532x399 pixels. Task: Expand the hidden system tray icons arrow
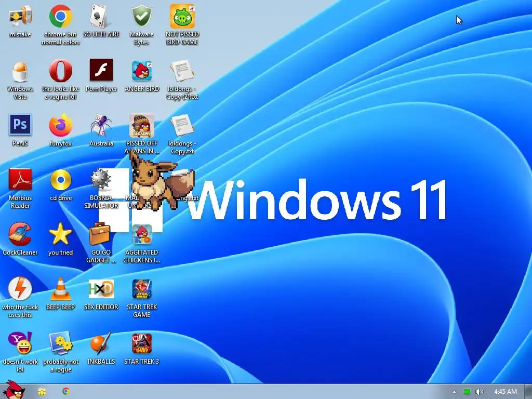click(x=454, y=392)
